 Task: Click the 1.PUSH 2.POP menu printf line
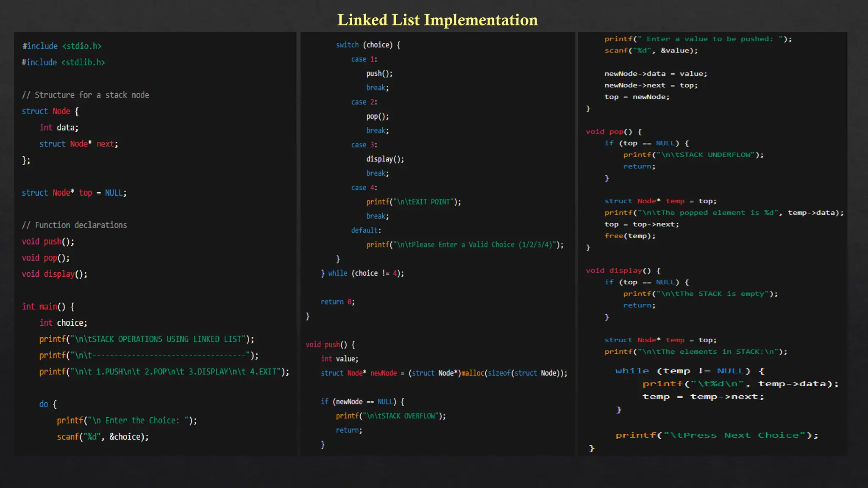[164, 372]
